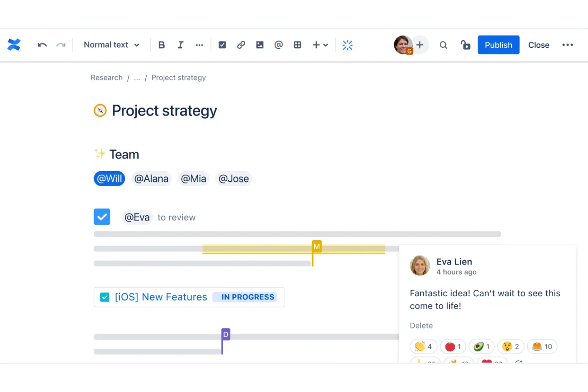Delete Eva Lien's comment

coord(421,325)
